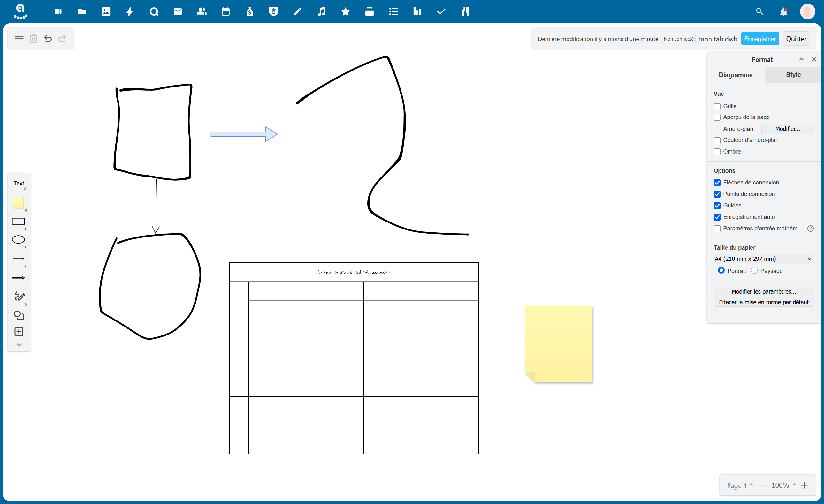The width and height of the screenshot is (824, 504).
Task: Select the freehand drawing tool
Action: coord(19,296)
